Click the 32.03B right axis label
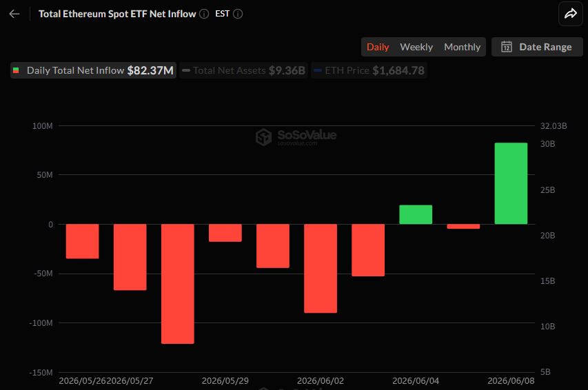This screenshot has height=390, width=588. tap(554, 126)
